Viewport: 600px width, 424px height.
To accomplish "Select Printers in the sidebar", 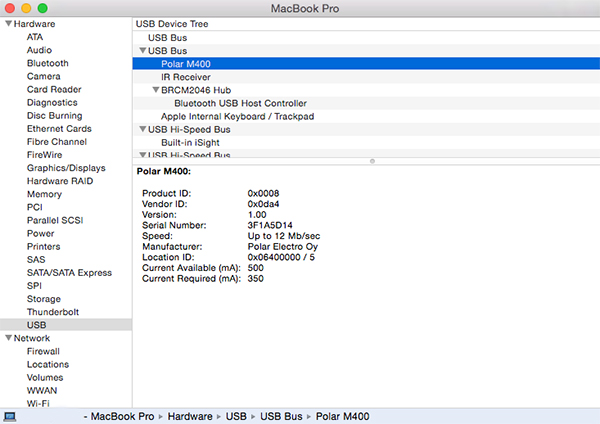I will (x=44, y=246).
